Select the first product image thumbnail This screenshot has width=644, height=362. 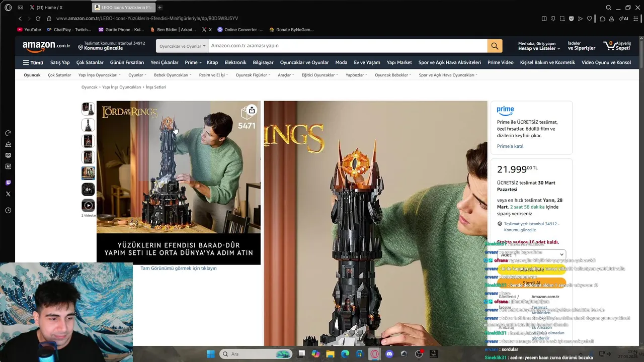tap(88, 109)
